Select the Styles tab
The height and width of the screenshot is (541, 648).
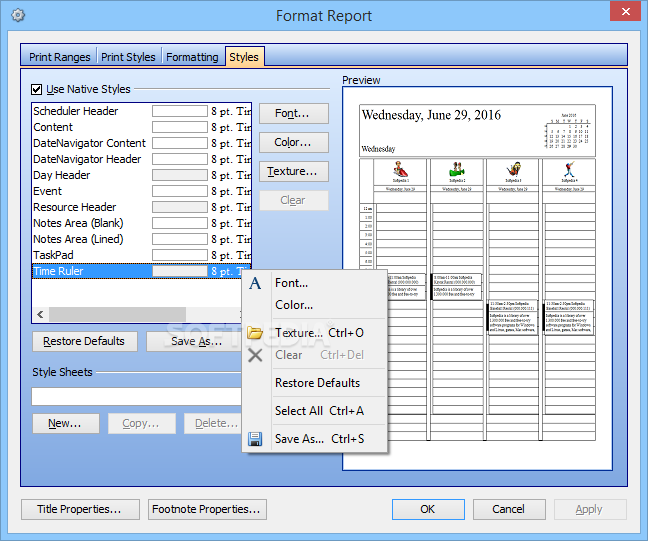tap(244, 57)
